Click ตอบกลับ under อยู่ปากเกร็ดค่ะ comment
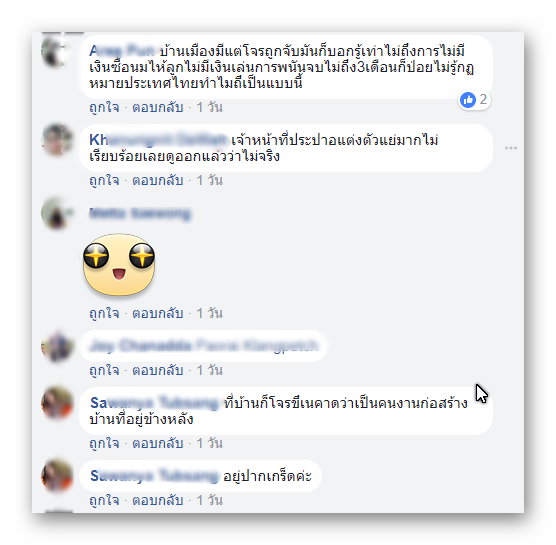 tap(158, 501)
